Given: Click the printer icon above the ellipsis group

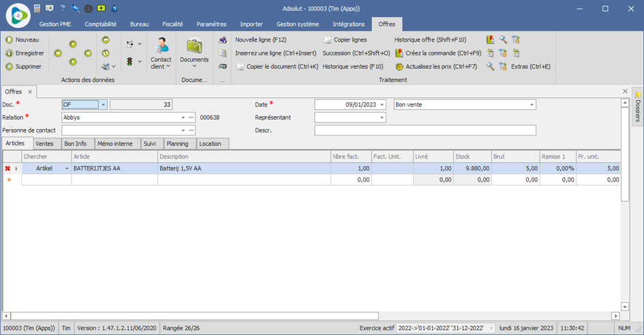Looking at the screenshot, I should click(x=223, y=40).
